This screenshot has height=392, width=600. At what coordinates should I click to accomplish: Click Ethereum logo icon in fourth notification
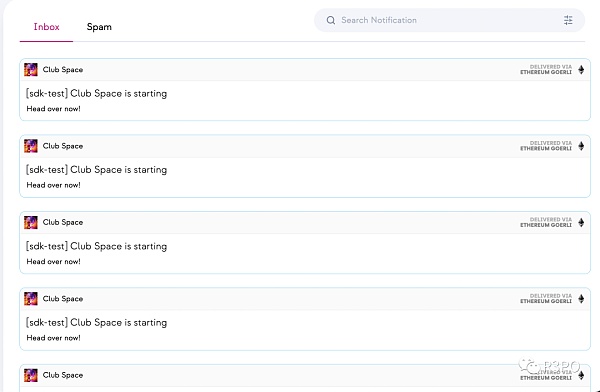coord(581,299)
